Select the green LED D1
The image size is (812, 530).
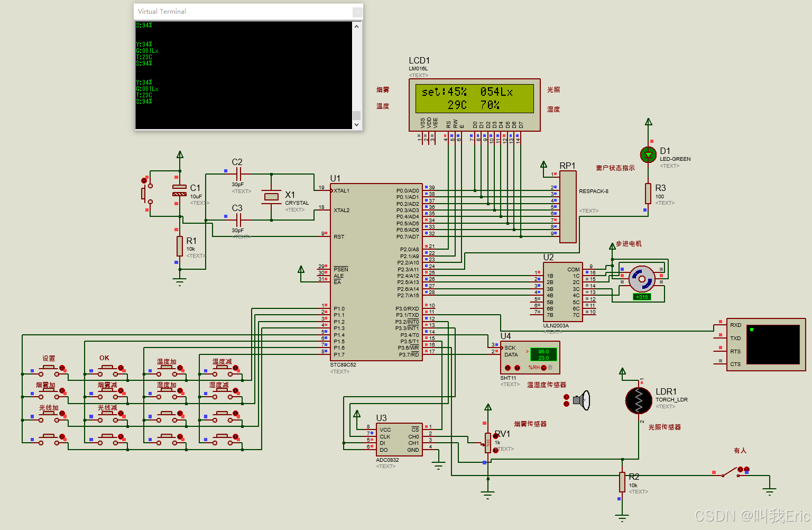point(648,155)
